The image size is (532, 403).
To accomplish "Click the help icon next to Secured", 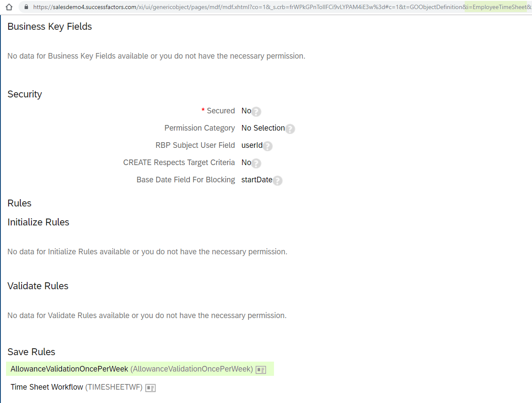I will pyautogui.click(x=256, y=112).
